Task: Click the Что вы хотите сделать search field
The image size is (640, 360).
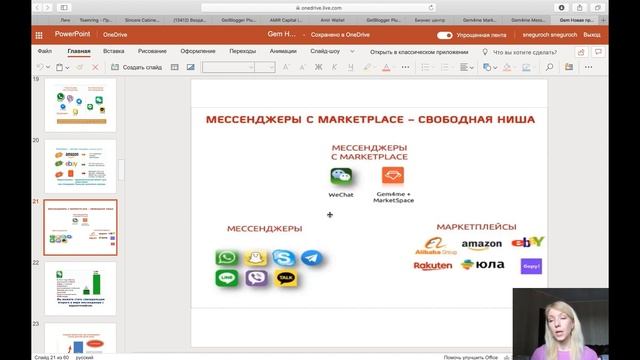Action: pos(524,52)
